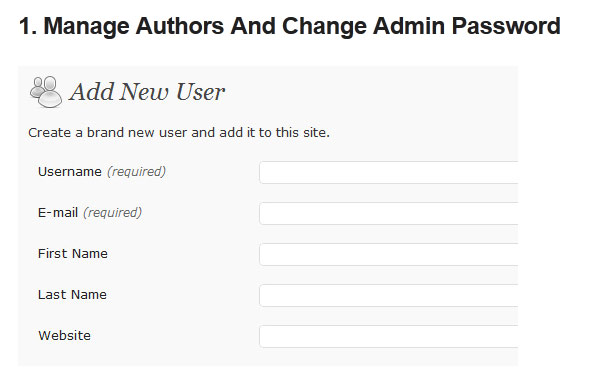Click the Website label
Viewport: 600px width, 392px height.
[64, 335]
